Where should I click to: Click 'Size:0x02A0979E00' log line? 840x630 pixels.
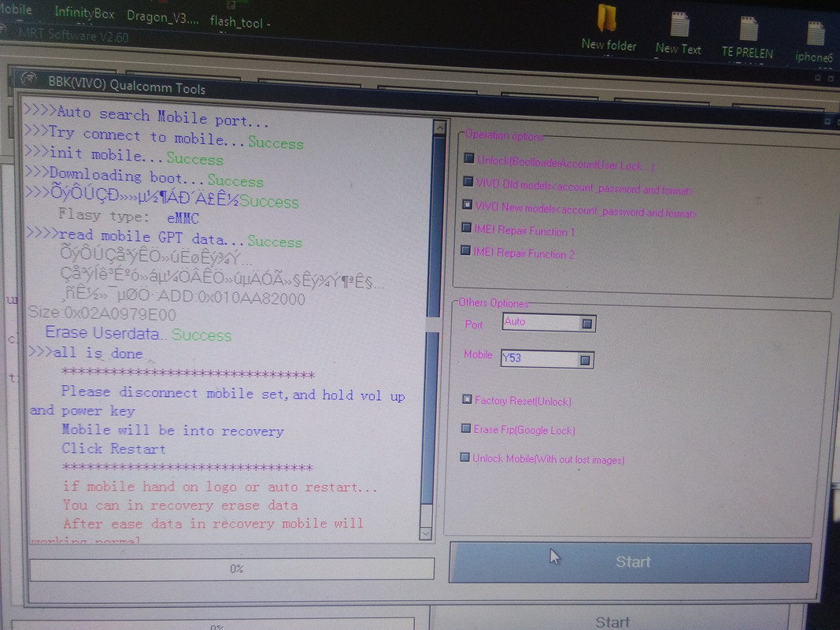click(x=102, y=313)
